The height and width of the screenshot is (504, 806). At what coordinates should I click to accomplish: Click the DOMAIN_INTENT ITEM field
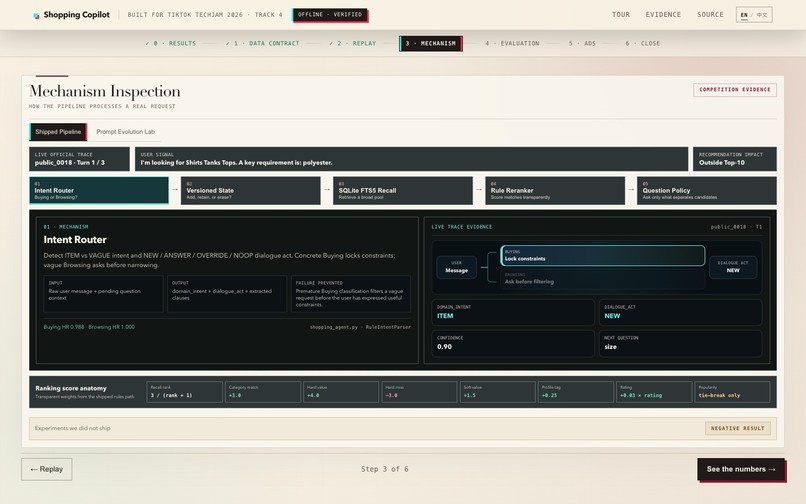click(x=512, y=312)
